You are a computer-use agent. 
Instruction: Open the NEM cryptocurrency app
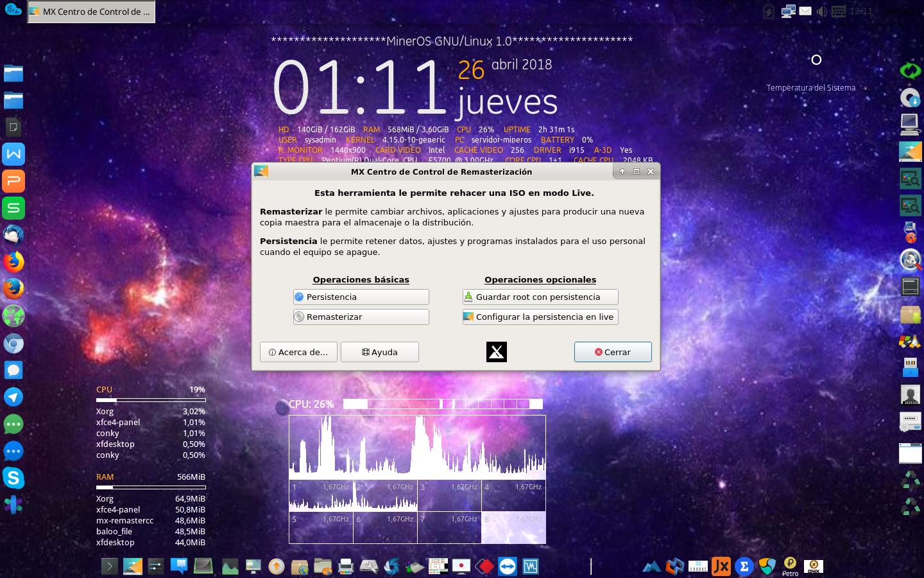click(767, 566)
